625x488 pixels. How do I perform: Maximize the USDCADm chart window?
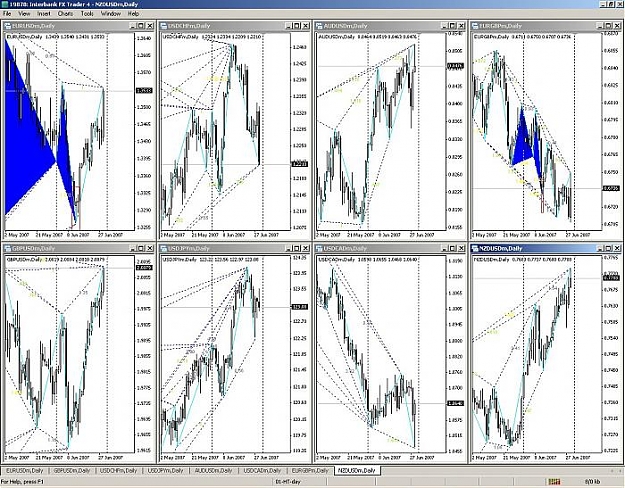coord(452,248)
